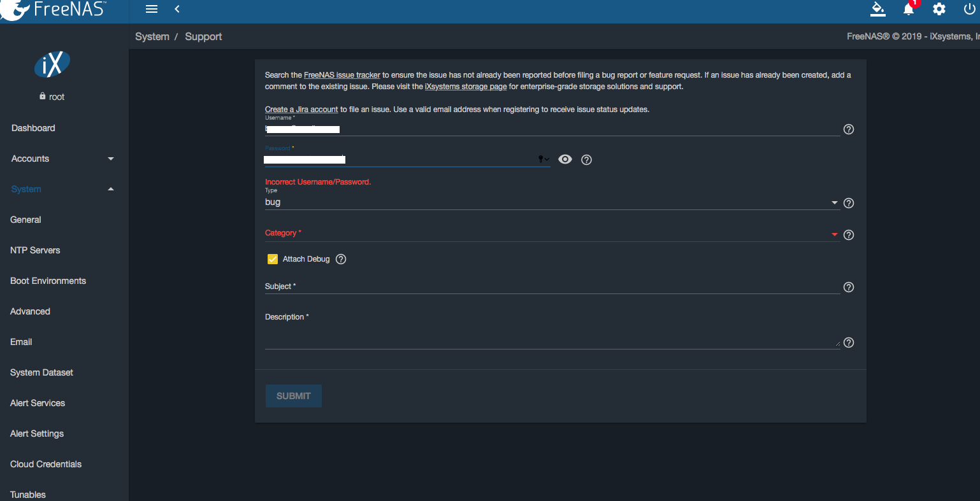Image resolution: width=980 pixels, height=501 pixels.
Task: Open Dashboard from the sidebar
Action: [33, 128]
